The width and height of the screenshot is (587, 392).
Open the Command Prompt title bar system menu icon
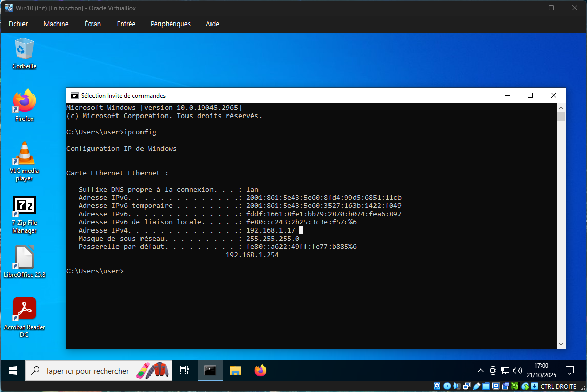(x=75, y=96)
